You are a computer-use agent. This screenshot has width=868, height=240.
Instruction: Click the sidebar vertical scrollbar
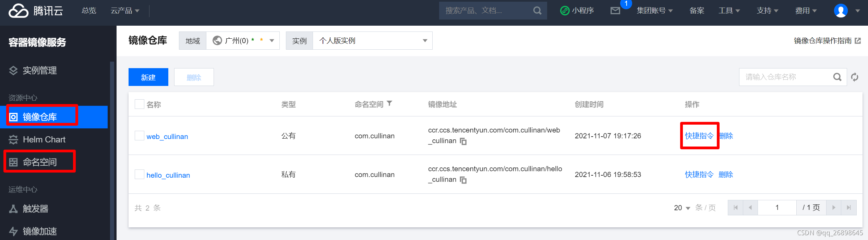pyautogui.click(x=112, y=151)
